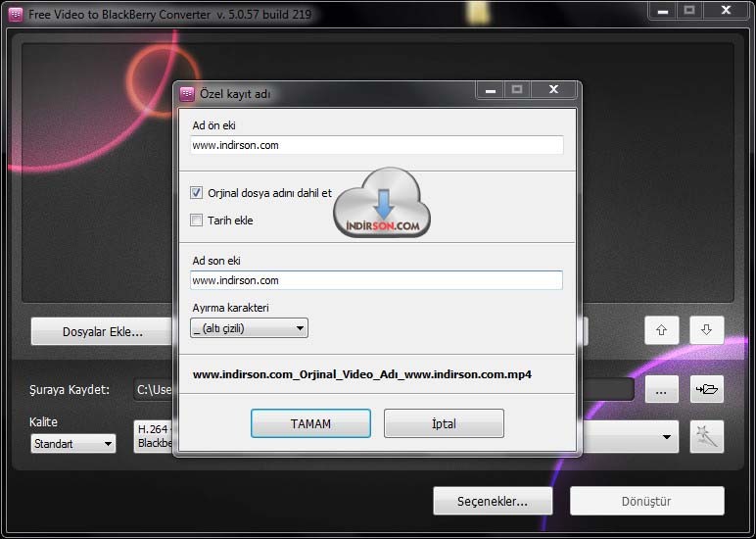Screen dimensions: 756x539
Task: Click the output file name preview text
Action: pyautogui.click(x=362, y=374)
